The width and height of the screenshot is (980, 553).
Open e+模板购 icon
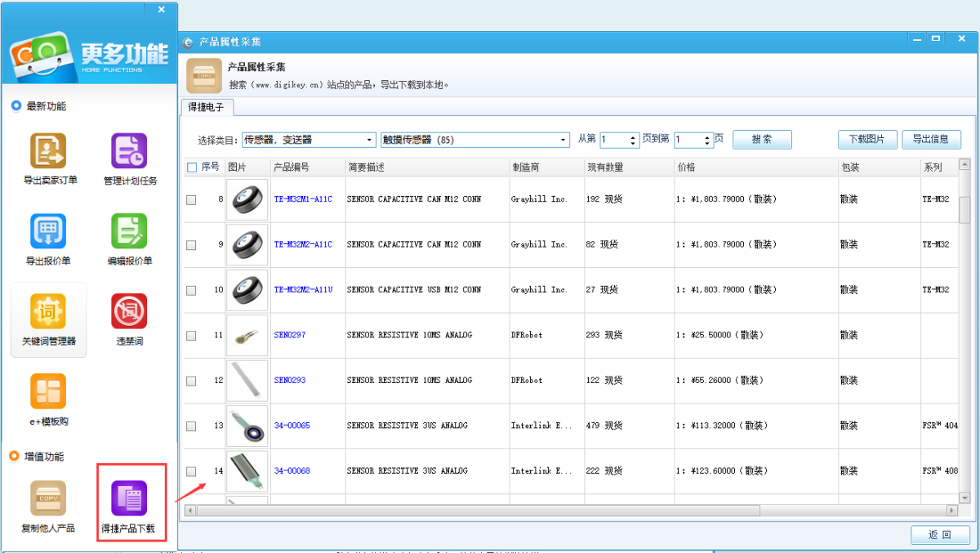point(48,392)
